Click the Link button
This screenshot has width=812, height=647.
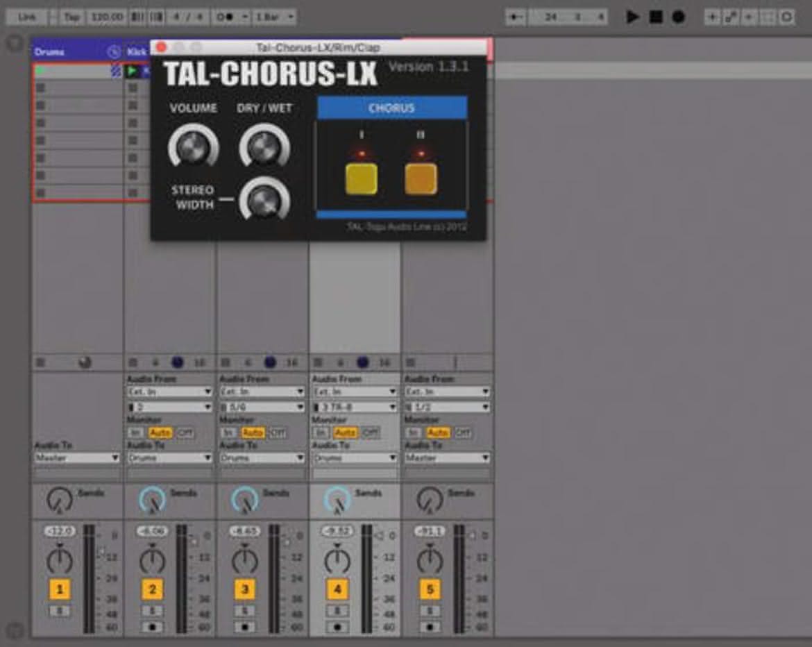(x=27, y=17)
